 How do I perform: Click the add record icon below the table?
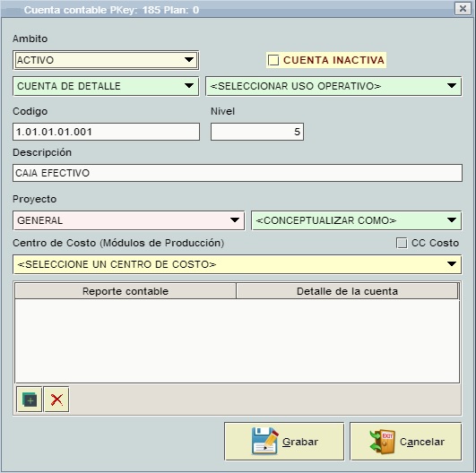[x=30, y=400]
